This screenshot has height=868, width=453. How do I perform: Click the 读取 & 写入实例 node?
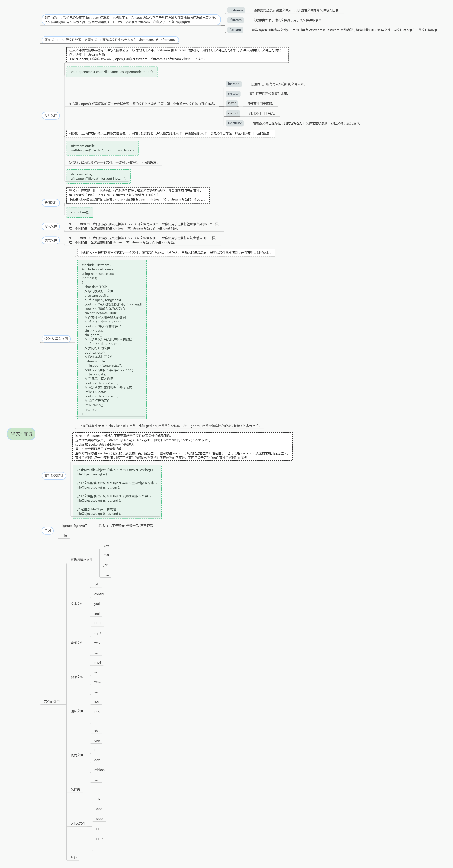point(56,339)
